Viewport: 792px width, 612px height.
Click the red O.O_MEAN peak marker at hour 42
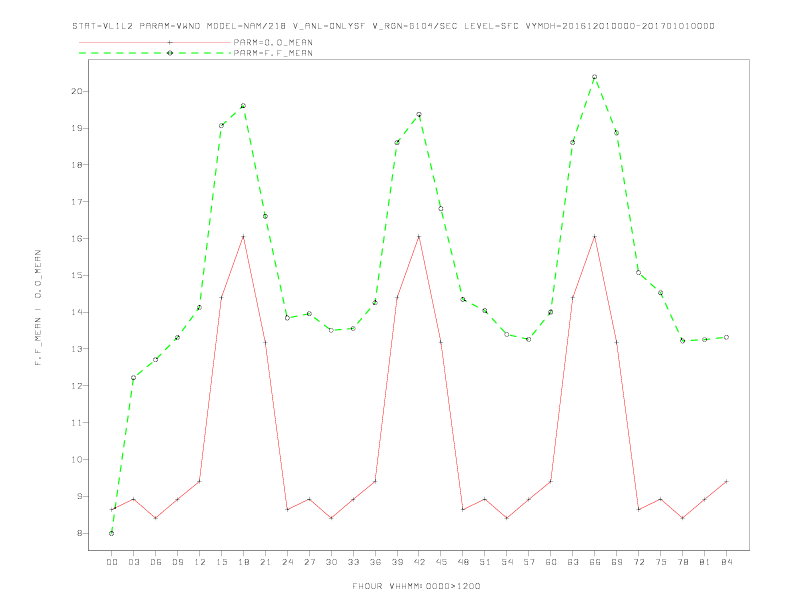click(419, 236)
